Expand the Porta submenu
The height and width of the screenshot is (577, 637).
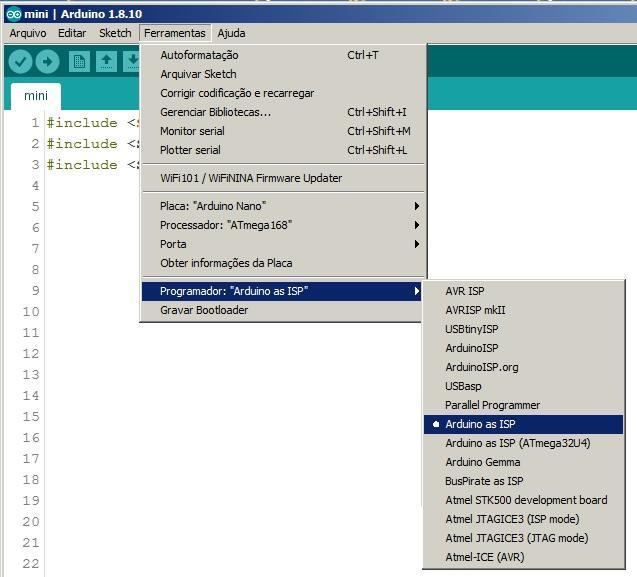tap(281, 244)
